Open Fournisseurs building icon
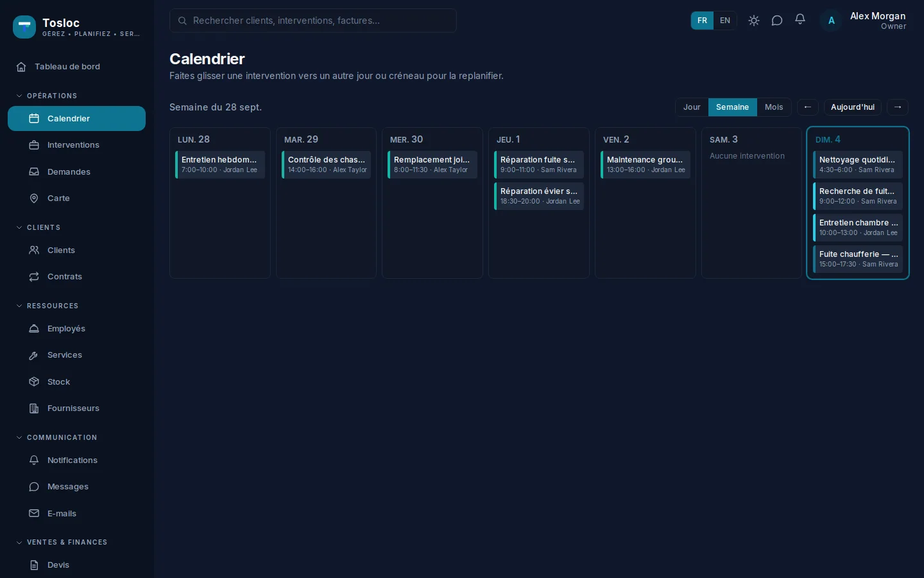The width and height of the screenshot is (924, 578). [x=34, y=408]
